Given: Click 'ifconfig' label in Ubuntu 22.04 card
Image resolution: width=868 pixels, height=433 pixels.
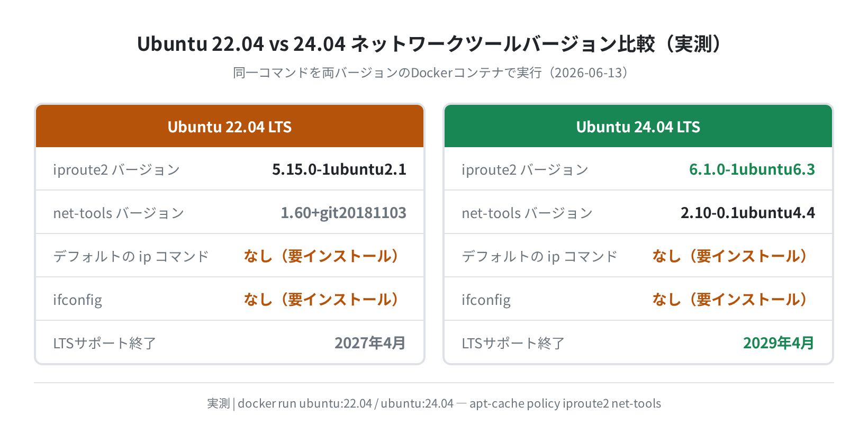Looking at the screenshot, I should click(77, 300).
